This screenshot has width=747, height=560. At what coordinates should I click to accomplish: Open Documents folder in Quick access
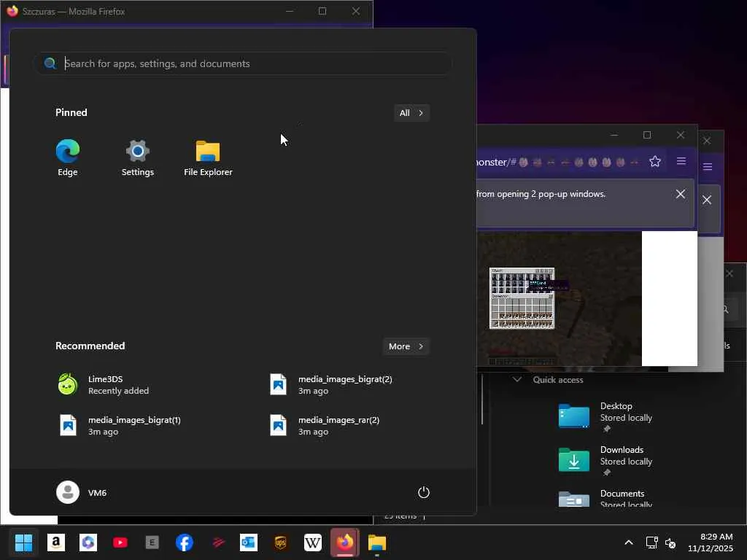(x=605, y=499)
